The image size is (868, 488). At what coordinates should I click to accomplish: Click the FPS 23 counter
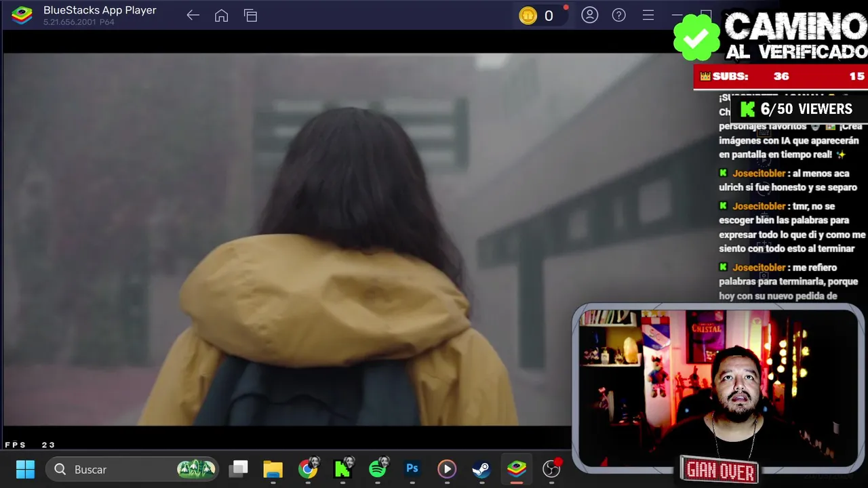click(30, 445)
